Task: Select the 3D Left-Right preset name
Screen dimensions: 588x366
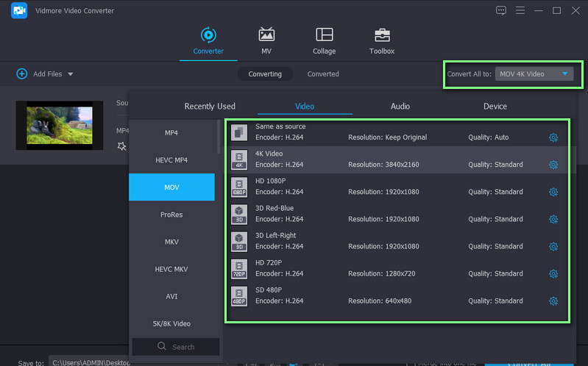Action: pyautogui.click(x=275, y=236)
